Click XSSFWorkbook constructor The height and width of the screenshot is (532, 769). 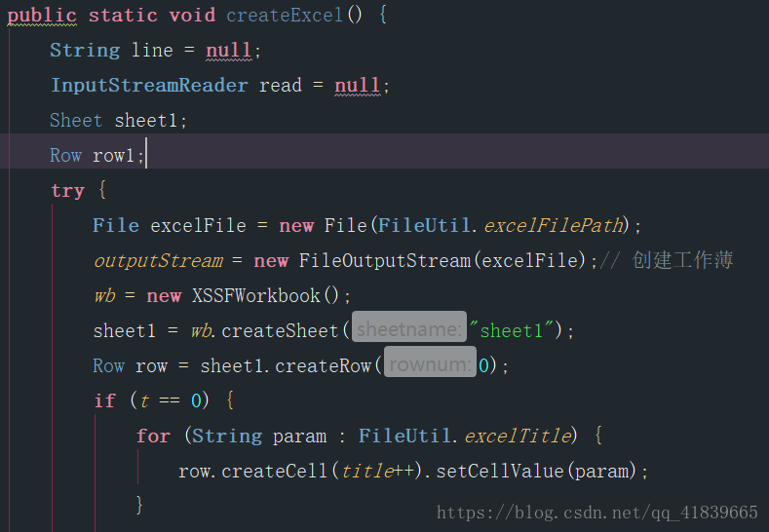pyautogui.click(x=256, y=295)
